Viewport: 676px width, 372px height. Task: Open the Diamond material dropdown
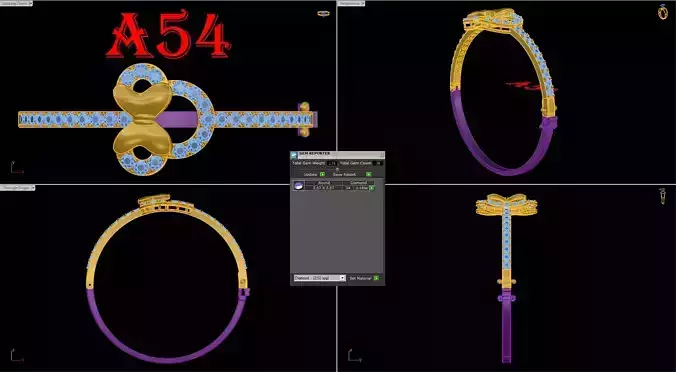[x=319, y=278]
